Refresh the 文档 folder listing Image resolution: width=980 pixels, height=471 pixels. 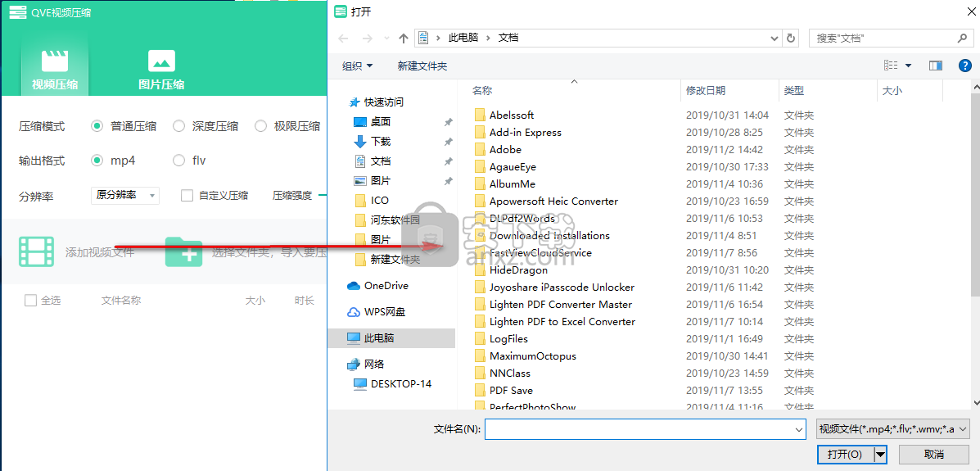click(x=791, y=38)
